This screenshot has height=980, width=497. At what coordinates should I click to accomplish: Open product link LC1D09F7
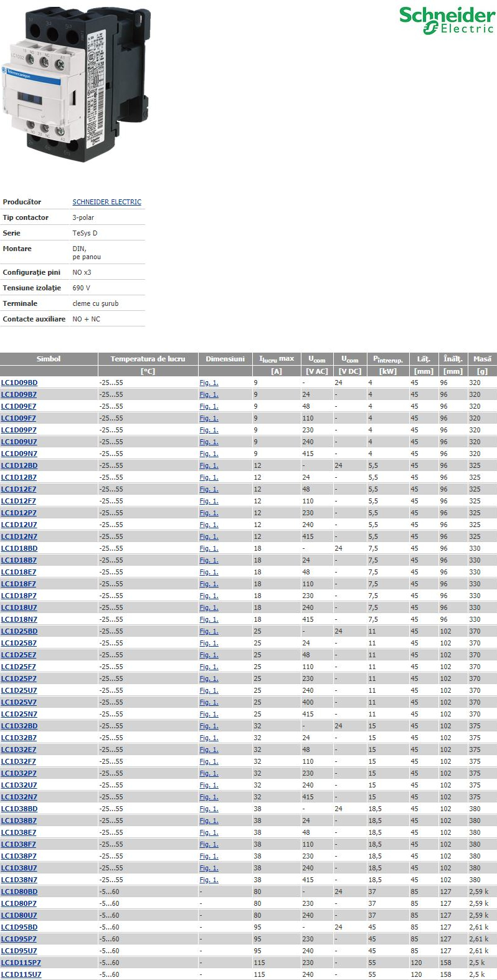coord(19,418)
